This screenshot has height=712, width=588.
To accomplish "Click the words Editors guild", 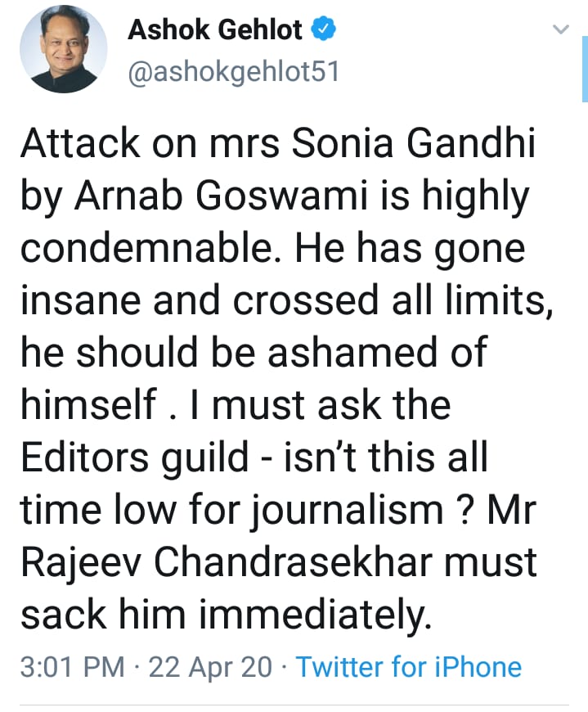I will click(x=134, y=457).
